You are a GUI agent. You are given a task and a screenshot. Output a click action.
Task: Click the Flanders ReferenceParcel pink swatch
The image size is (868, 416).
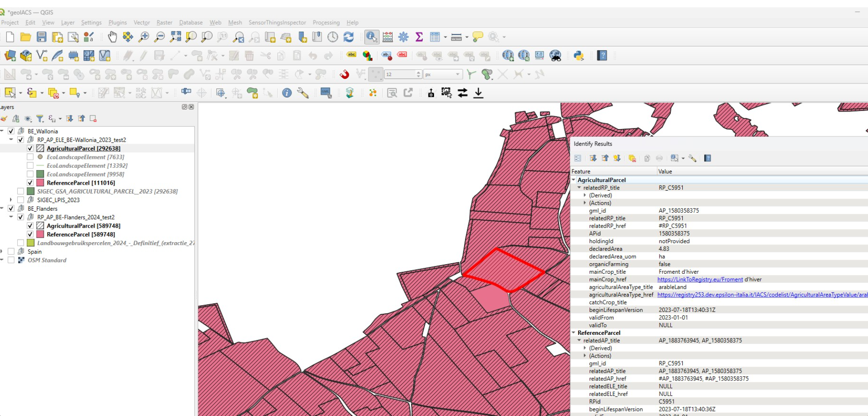[40, 234]
